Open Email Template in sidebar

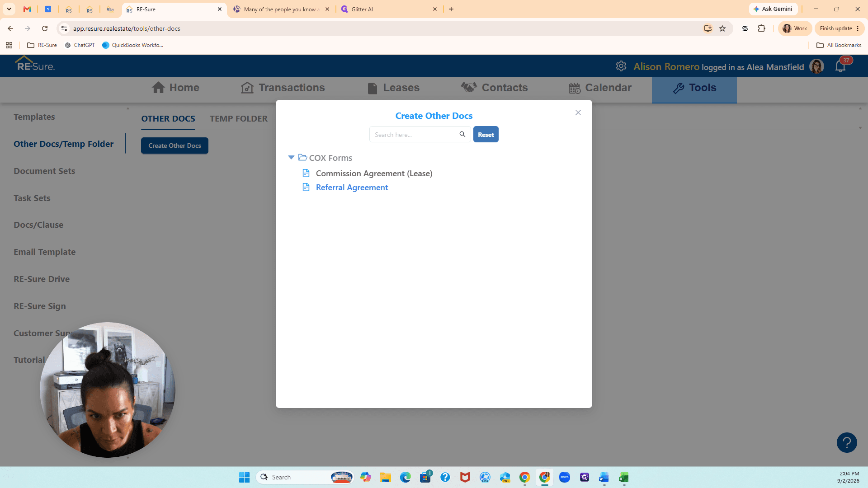(x=45, y=252)
